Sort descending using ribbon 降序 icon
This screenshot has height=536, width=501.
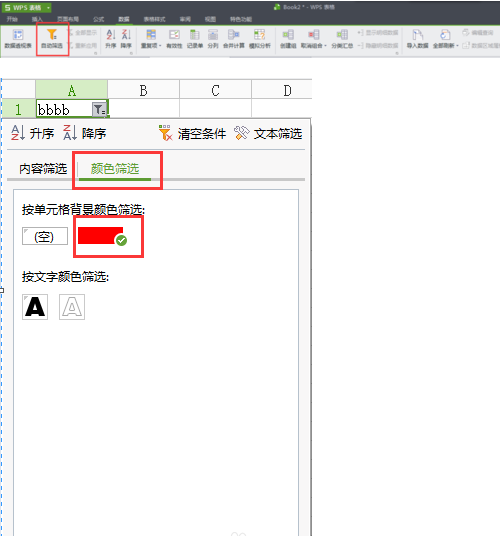click(126, 35)
